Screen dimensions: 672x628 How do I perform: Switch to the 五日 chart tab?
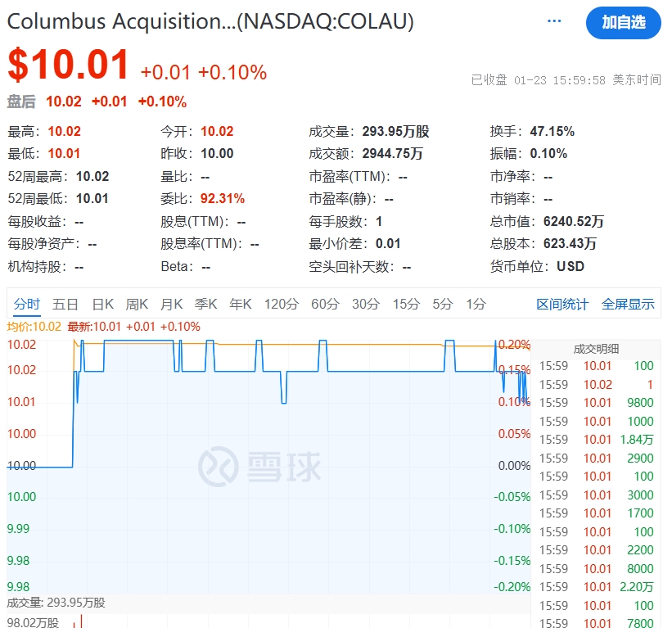(65, 303)
